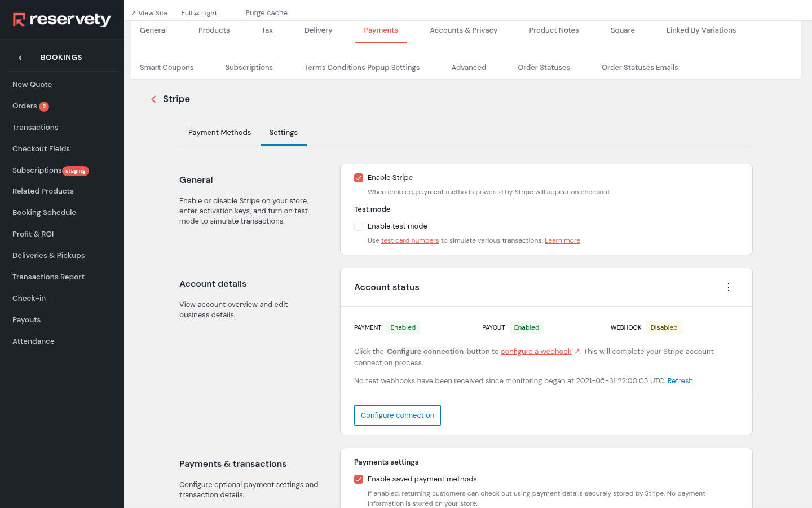Open the Advanced tab
Viewport: 812px width, 508px height.
[469, 68]
